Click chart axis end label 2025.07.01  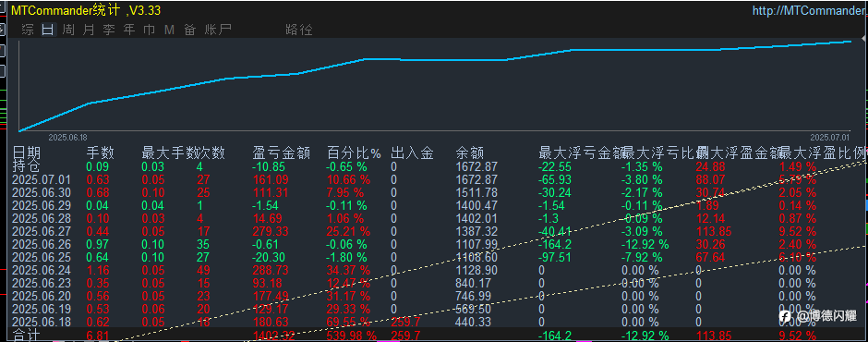pyautogui.click(x=830, y=137)
